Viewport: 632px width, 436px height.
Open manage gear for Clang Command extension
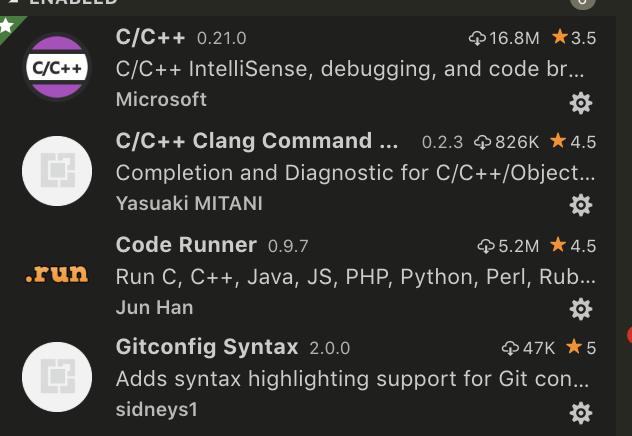click(x=580, y=205)
